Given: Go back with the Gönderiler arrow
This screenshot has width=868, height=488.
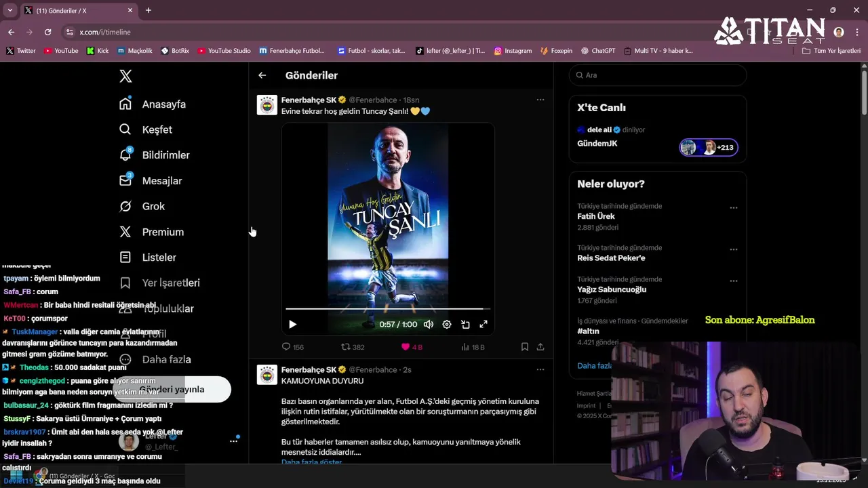Looking at the screenshot, I should click(262, 75).
